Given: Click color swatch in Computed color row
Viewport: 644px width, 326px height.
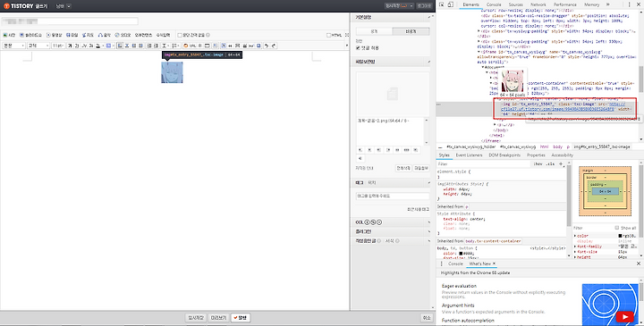Looking at the screenshot, I should point(620,236).
